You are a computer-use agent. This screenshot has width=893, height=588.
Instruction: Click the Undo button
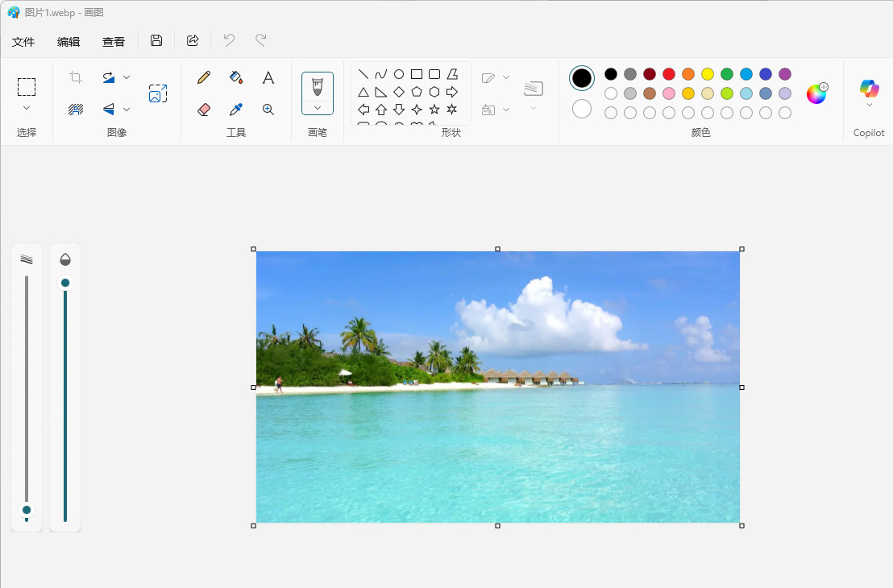tap(229, 40)
